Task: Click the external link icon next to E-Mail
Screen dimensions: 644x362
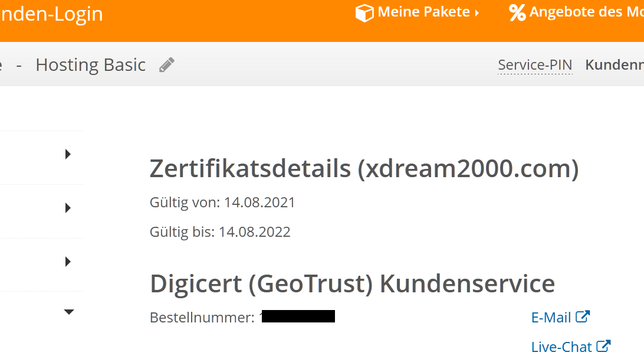Action: (x=583, y=317)
